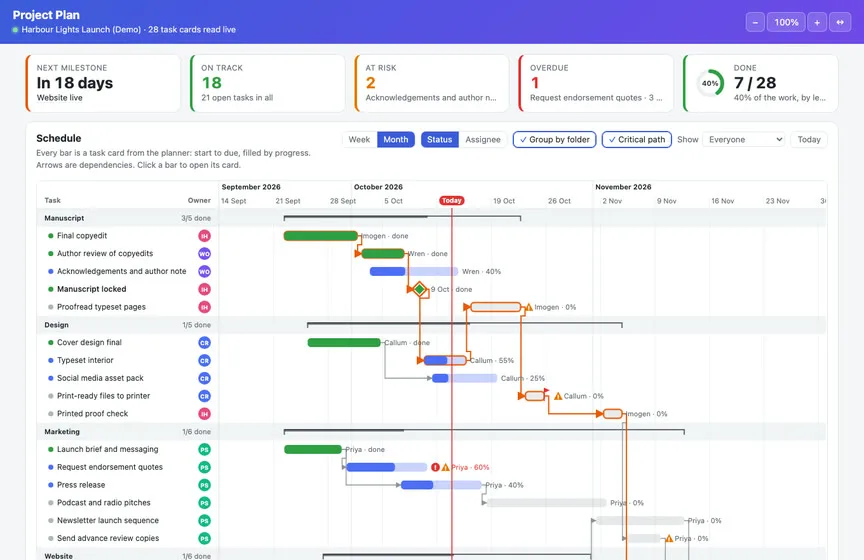
Task: Open the Done 7 / 28 summary card
Action: pos(760,83)
